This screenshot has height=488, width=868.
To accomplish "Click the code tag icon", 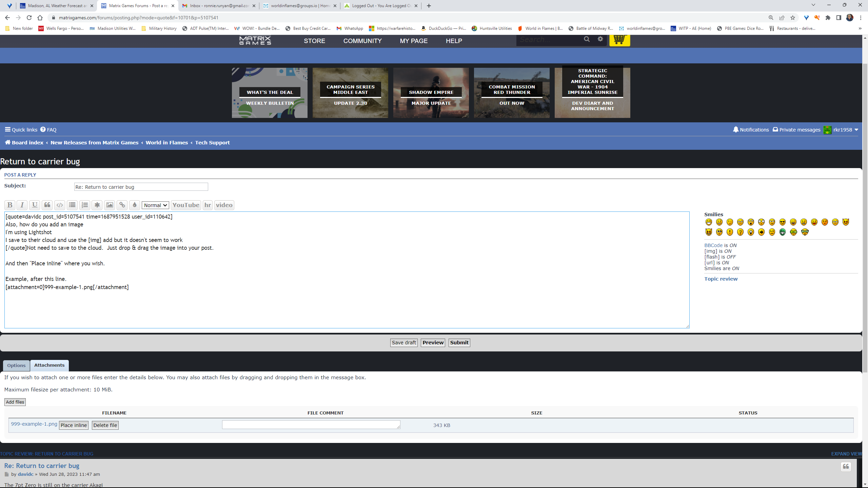I will coord(60,205).
